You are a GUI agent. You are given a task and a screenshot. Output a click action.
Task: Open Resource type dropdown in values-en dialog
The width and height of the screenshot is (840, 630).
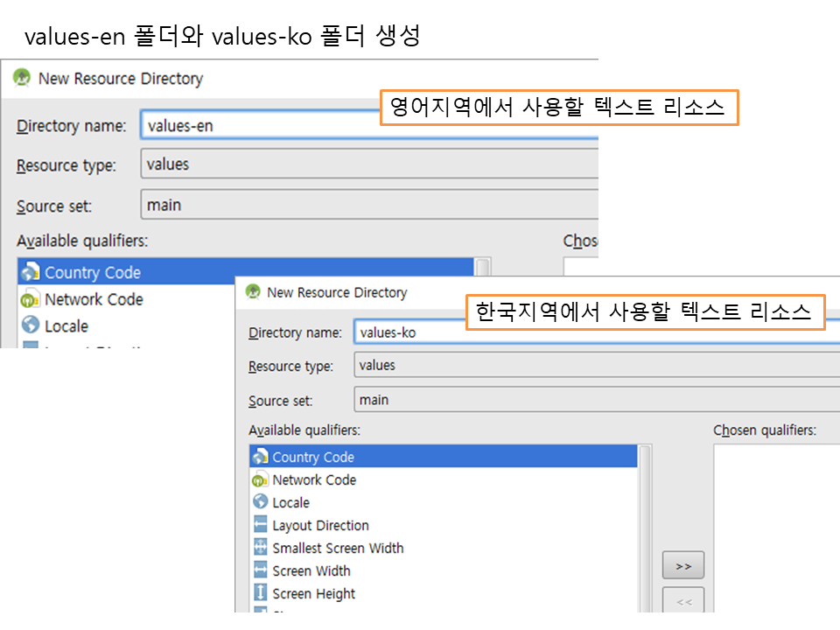click(x=367, y=164)
